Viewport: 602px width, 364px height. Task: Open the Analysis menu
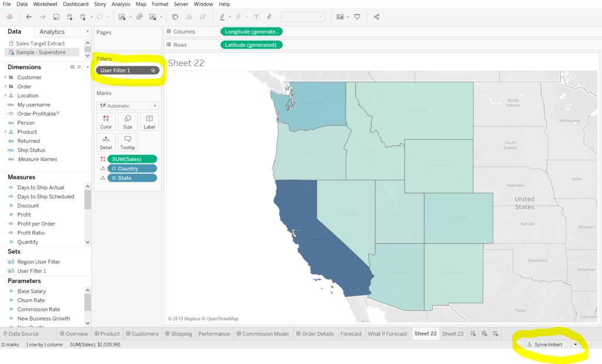click(121, 4)
